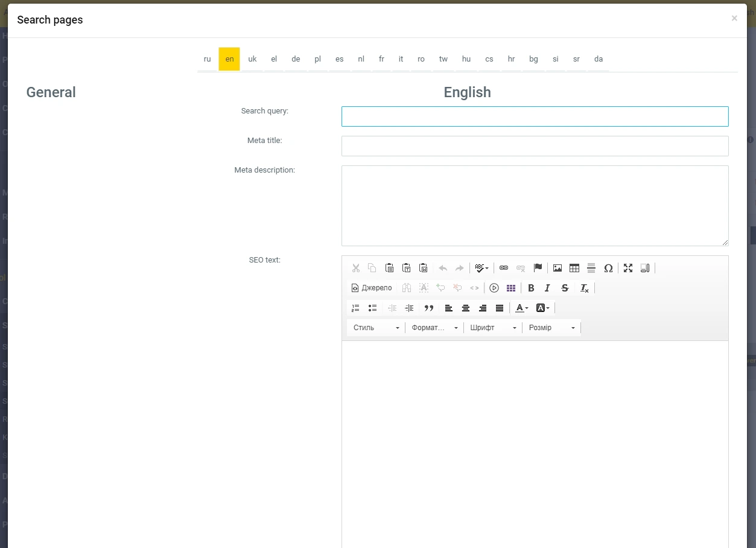756x548 pixels.
Task: Open the text color picker
Action: point(521,308)
